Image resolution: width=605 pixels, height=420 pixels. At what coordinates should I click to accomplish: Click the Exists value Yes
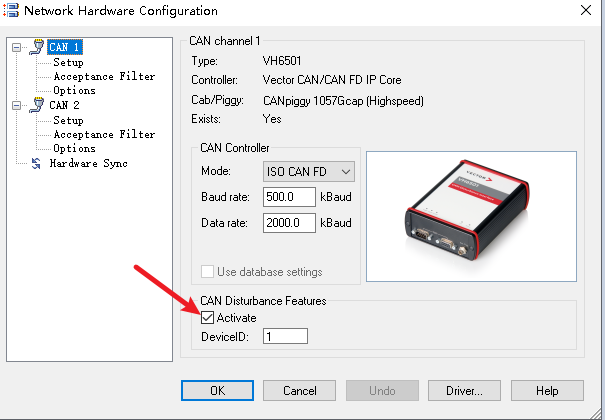pos(272,119)
